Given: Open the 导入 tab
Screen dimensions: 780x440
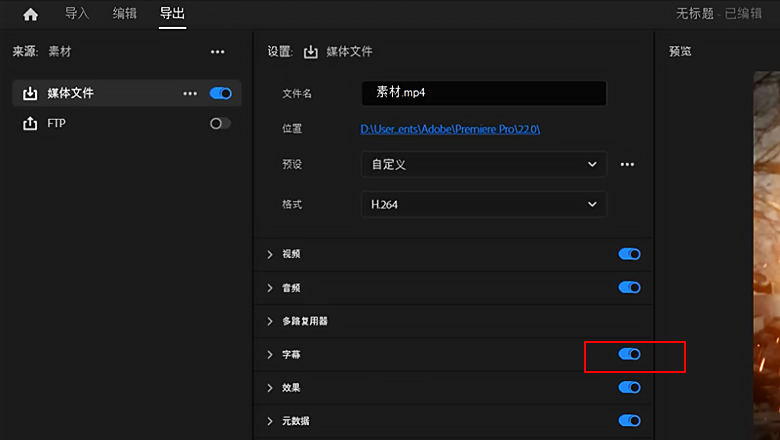Looking at the screenshot, I should click(x=77, y=13).
